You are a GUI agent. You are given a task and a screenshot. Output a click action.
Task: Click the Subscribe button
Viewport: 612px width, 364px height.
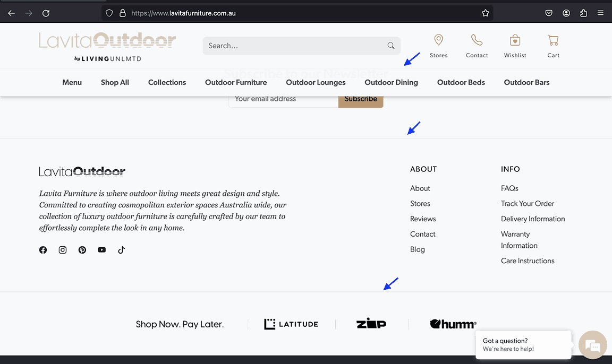pos(361,99)
